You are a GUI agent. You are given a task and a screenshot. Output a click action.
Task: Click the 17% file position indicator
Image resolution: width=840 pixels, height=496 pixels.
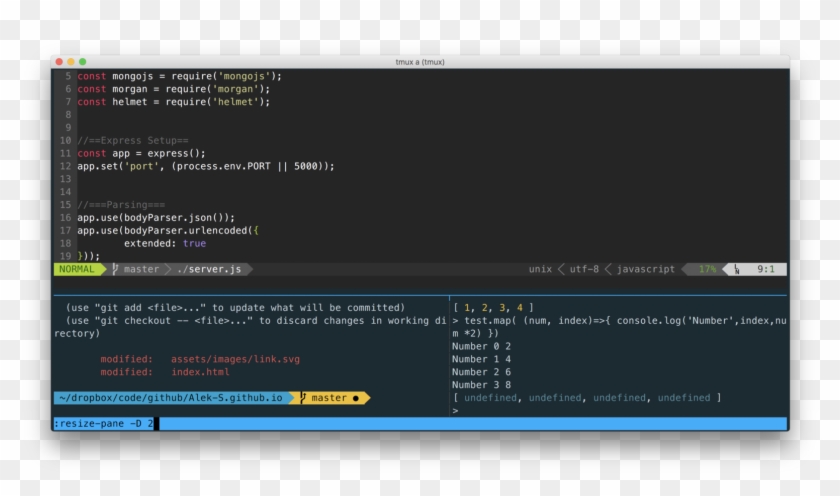pos(707,269)
